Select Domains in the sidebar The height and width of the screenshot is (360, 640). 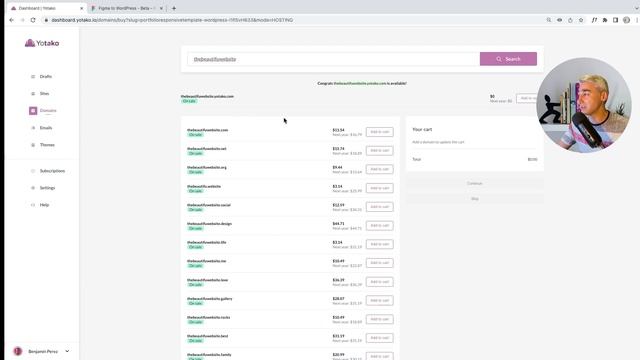[48, 111]
